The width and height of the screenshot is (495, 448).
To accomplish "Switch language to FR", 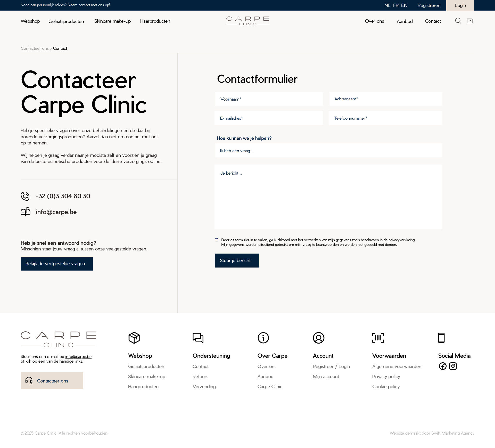I will tap(396, 5).
